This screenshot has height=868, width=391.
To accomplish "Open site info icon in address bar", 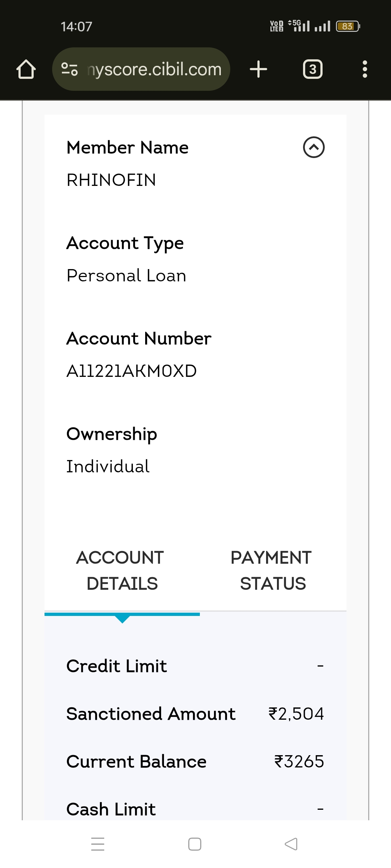I will pyautogui.click(x=70, y=69).
